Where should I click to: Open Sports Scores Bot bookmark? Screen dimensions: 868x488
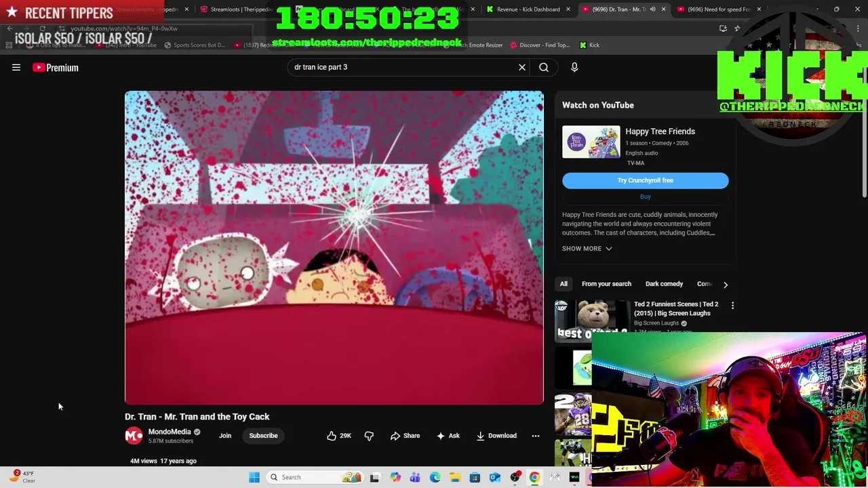(x=195, y=45)
